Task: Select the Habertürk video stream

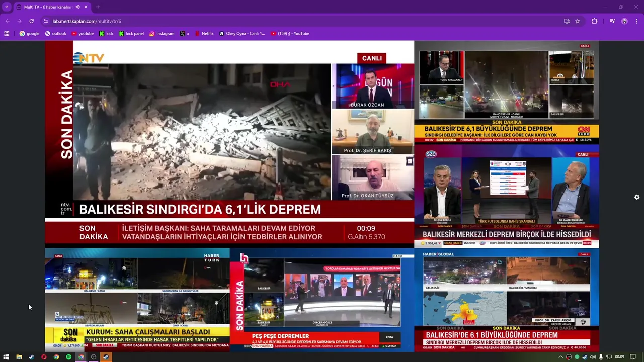Action: 137,300
